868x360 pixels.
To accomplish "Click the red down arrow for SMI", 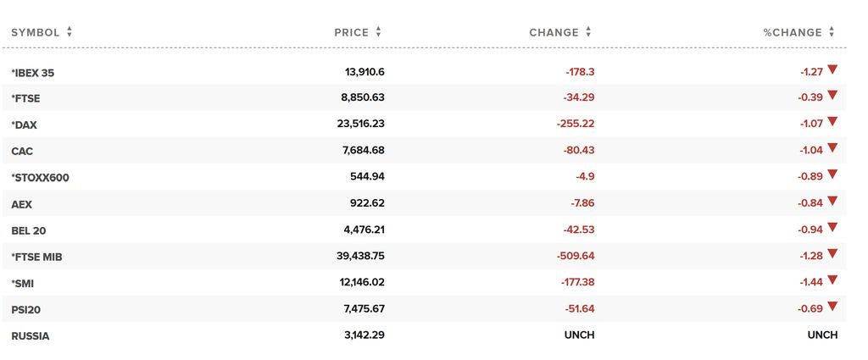I will pos(832,280).
